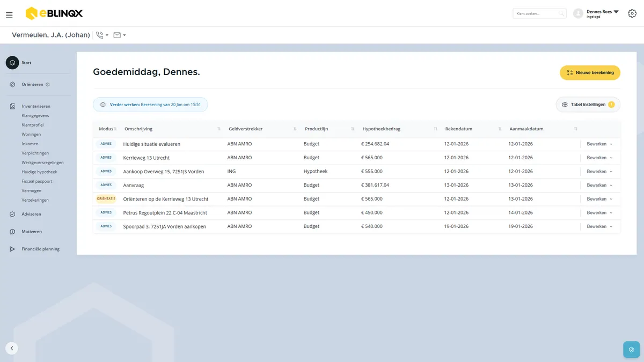Click the user avatar icon
This screenshot has height=362, width=644.
point(578,13)
